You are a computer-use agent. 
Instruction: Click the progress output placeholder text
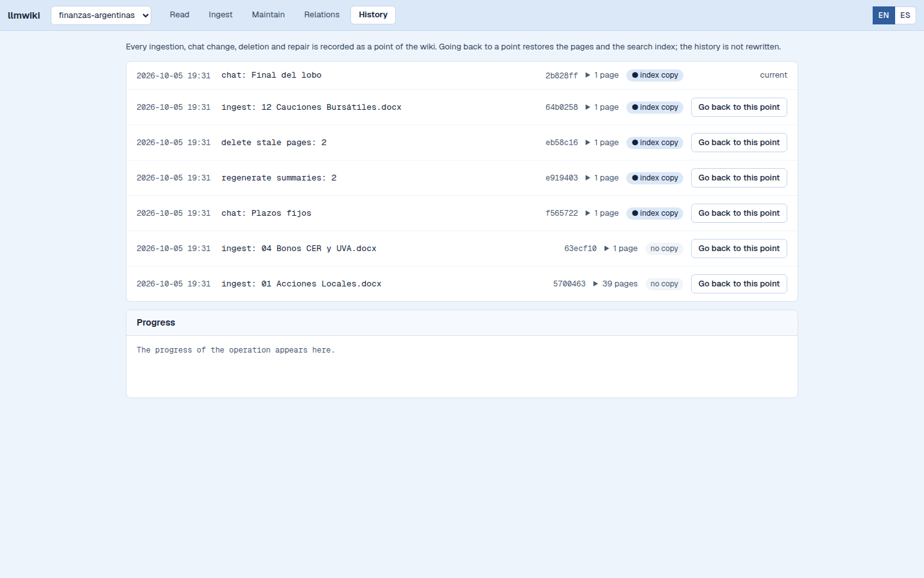click(235, 350)
